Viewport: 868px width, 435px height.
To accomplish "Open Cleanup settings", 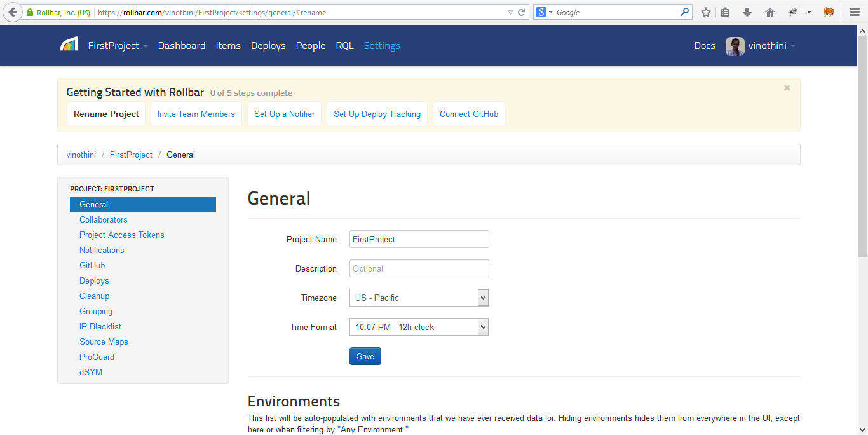I will pyautogui.click(x=95, y=296).
